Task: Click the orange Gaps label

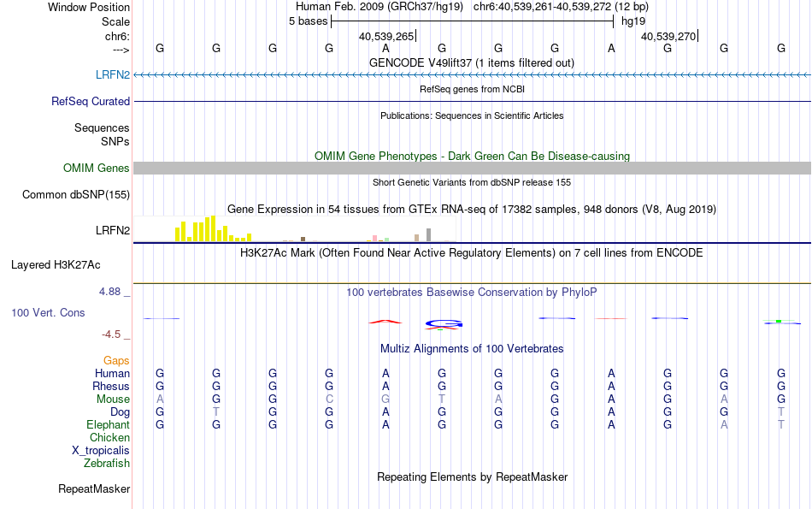Action: tap(116, 360)
